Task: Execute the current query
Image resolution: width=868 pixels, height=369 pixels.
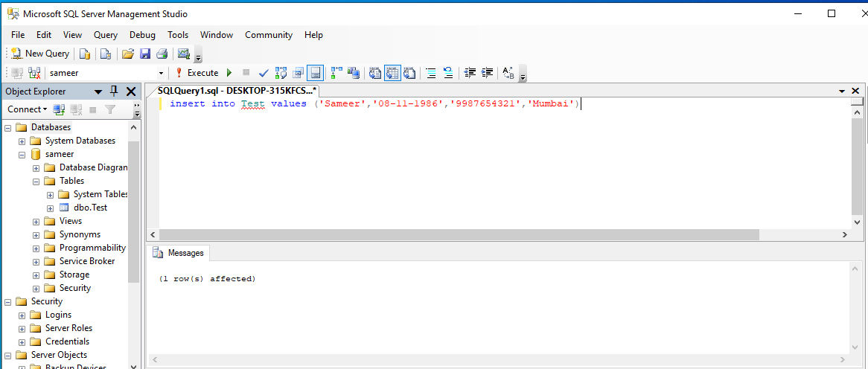Action: point(197,72)
